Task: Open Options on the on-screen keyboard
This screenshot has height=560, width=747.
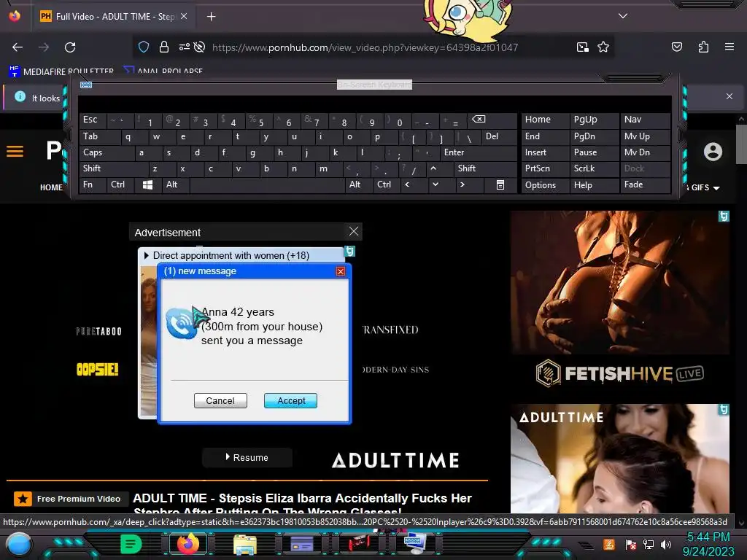Action: pos(545,184)
